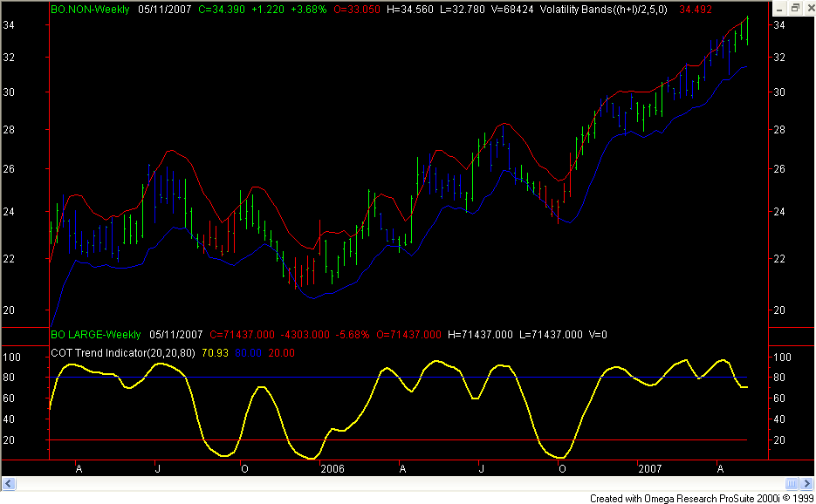Click the L=71437.000 low value
Screen dimensions: 816x504
551,335
